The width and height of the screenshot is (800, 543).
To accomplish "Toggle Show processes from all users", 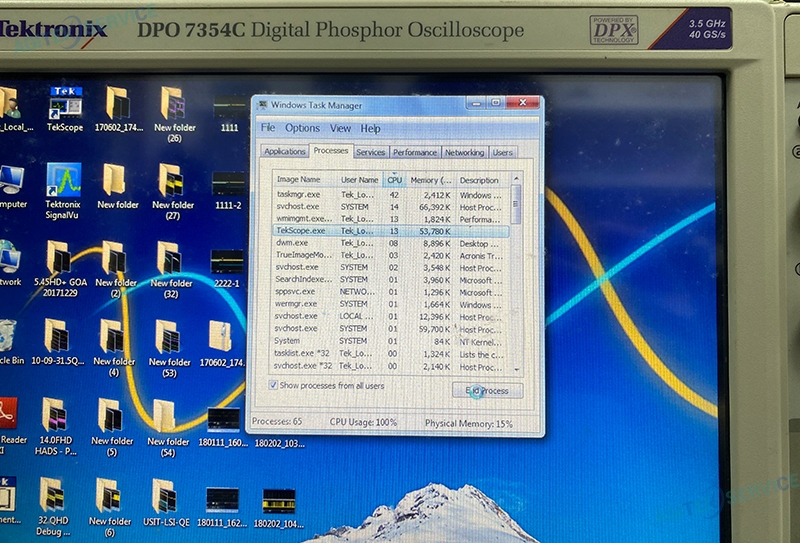I will pyautogui.click(x=273, y=385).
